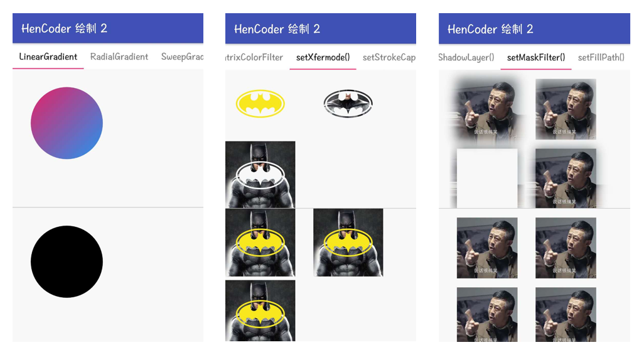Click the pink-to-blue gradient circle

pyautogui.click(x=67, y=123)
